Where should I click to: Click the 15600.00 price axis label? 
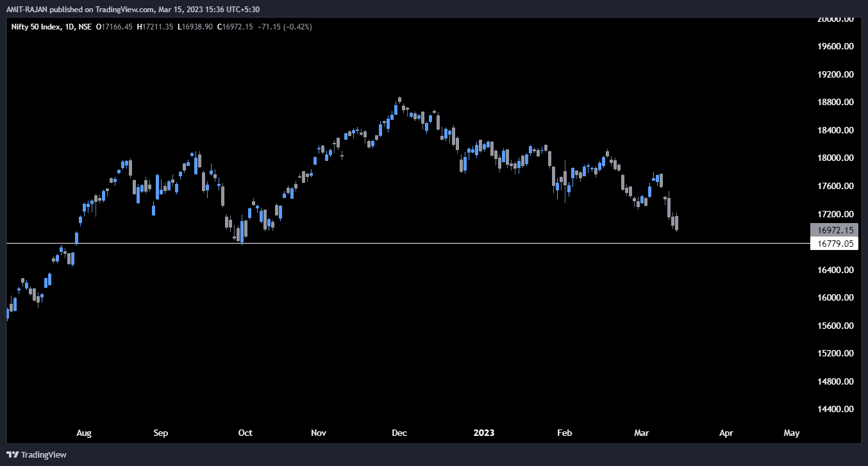835,326
